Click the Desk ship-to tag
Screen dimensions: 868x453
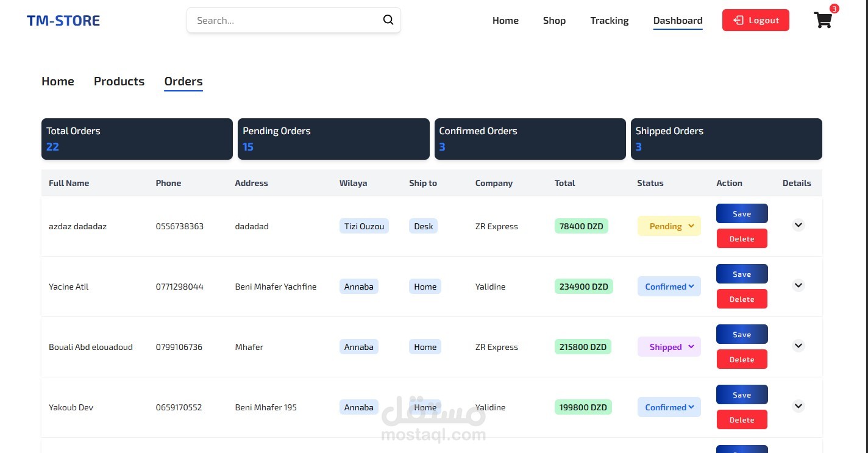click(424, 226)
